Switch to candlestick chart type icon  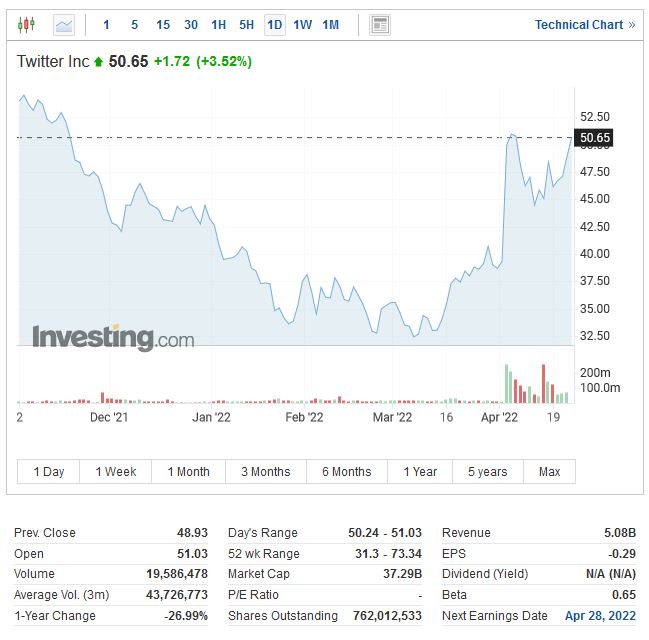(x=26, y=24)
